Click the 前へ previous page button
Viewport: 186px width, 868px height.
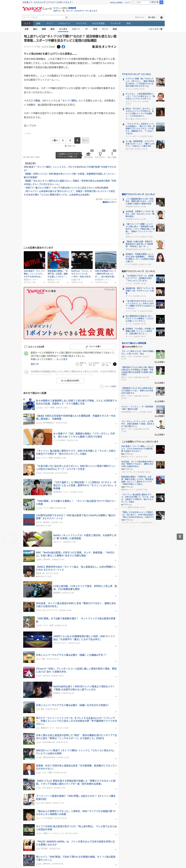click(55, 140)
